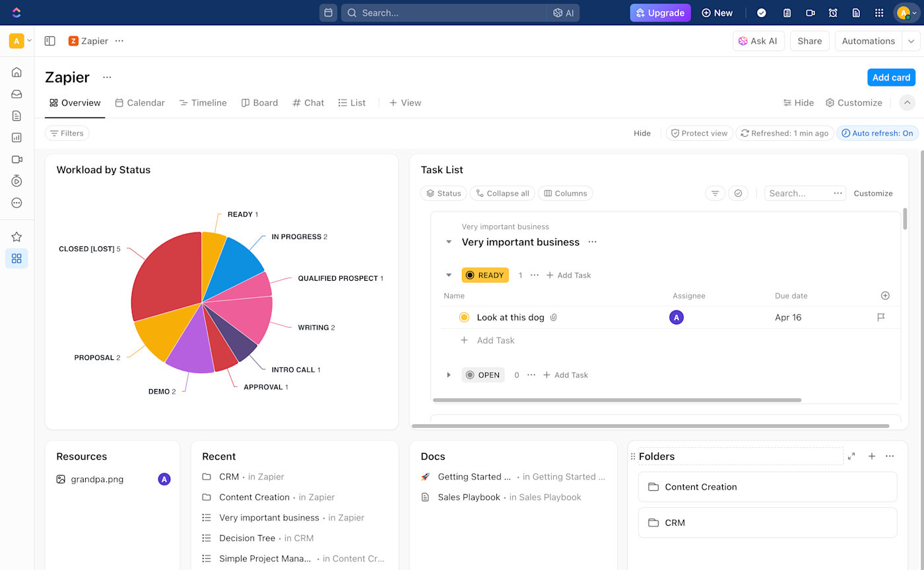The width and height of the screenshot is (924, 570).
Task: Open the Filters button
Action: click(x=67, y=133)
